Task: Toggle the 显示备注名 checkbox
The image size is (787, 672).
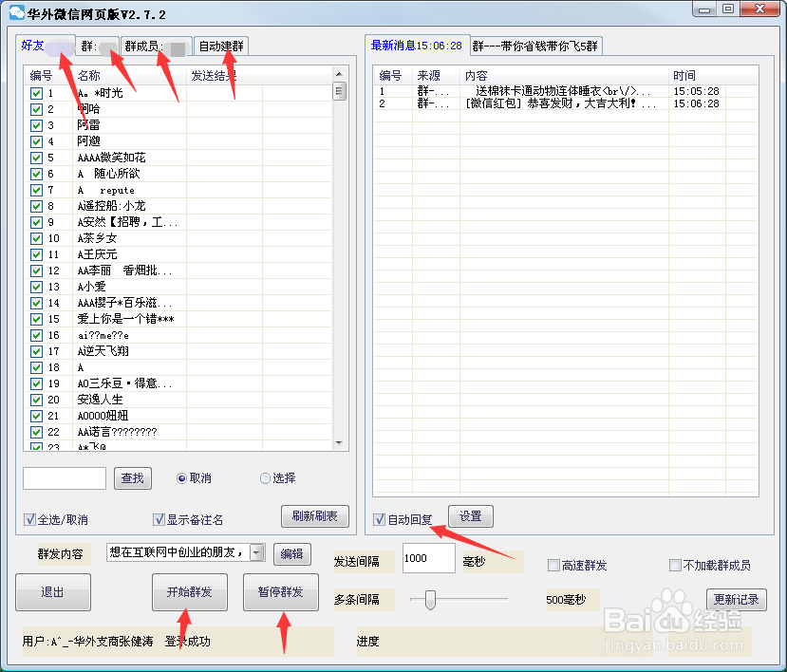Action: pos(159,519)
